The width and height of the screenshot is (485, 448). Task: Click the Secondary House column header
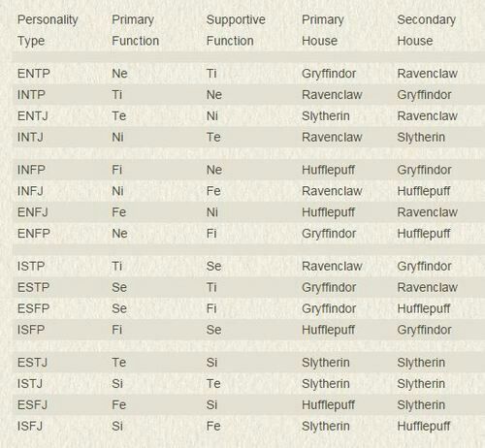427,30
